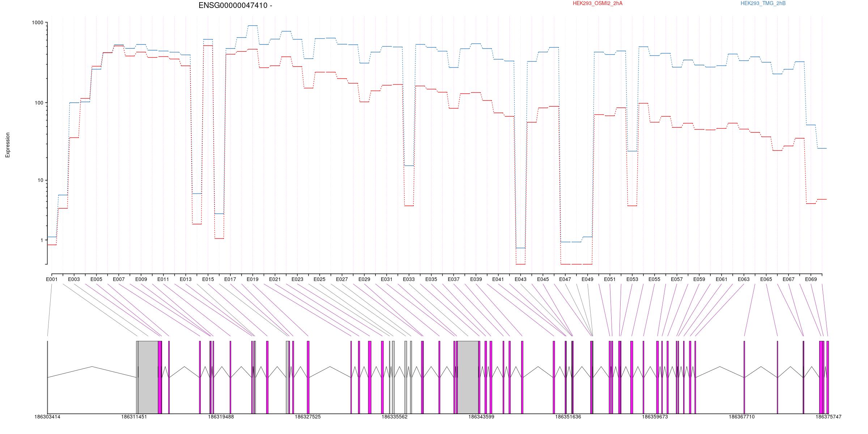Image resolution: width=868 pixels, height=434 pixels.
Task: Click exon label E041
Action: [498, 279]
